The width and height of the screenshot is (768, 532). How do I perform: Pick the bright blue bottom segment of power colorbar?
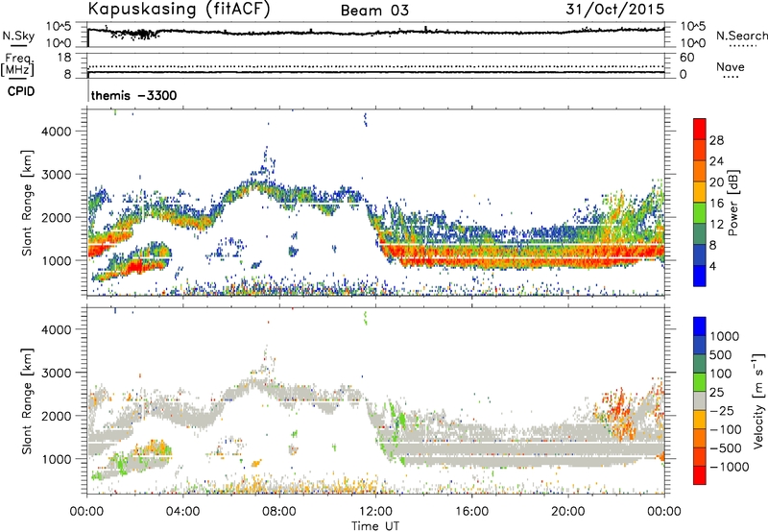coord(700,276)
